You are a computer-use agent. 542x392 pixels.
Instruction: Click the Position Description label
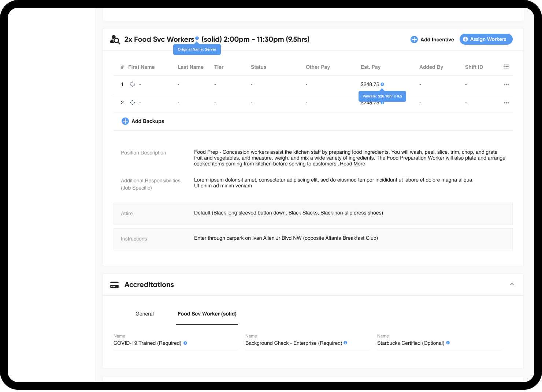(144, 153)
